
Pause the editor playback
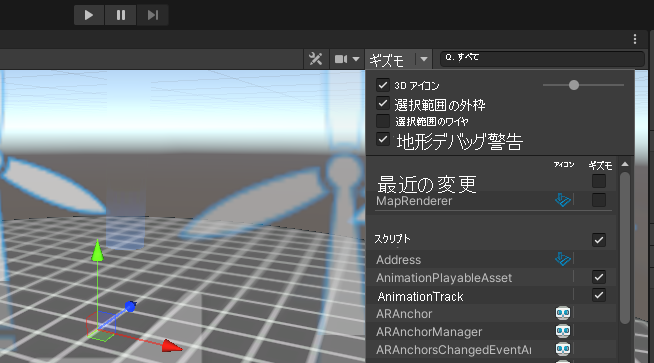[x=121, y=15]
